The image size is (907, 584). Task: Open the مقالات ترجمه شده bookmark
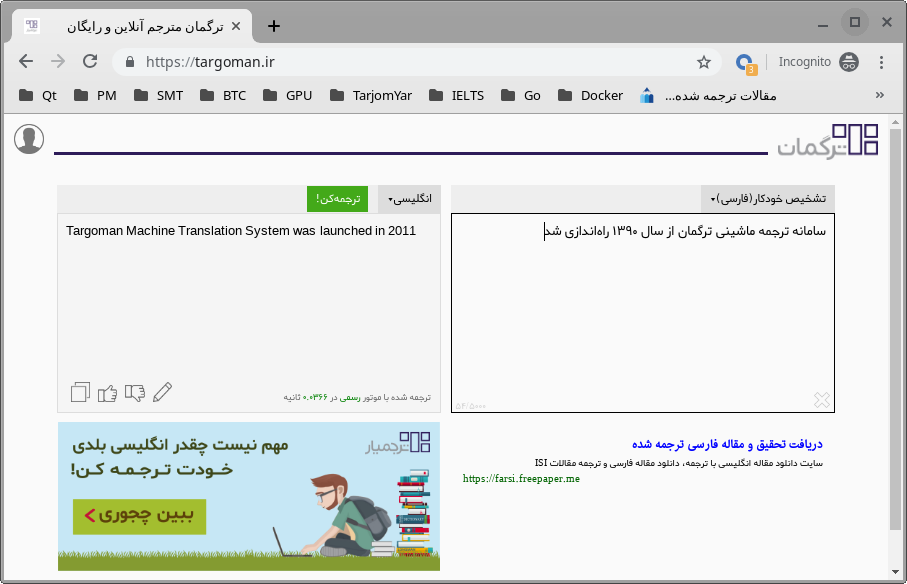[708, 95]
